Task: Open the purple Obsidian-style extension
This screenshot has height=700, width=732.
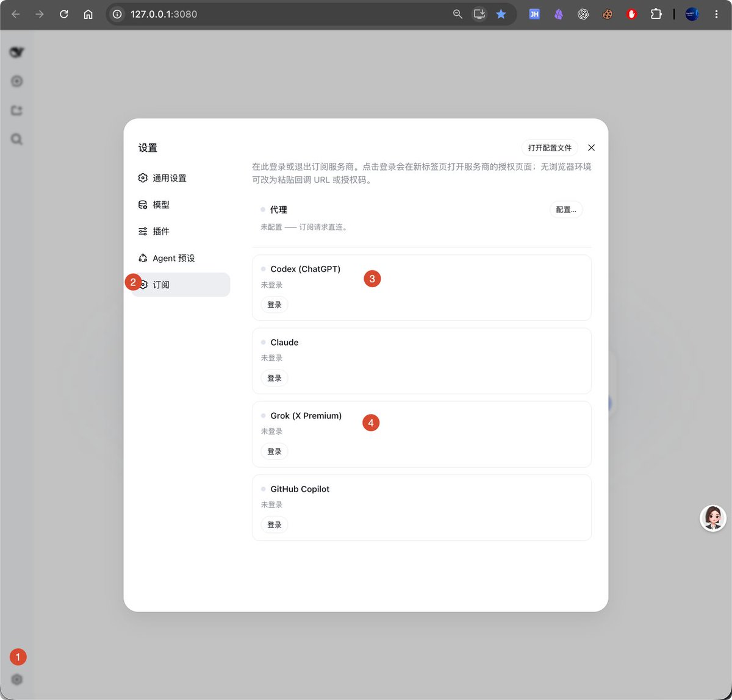Action: pos(559,14)
